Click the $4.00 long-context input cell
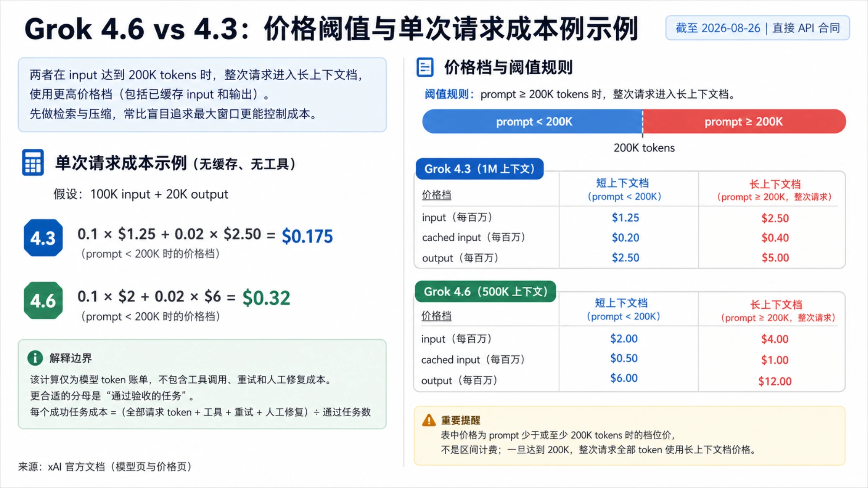The image size is (868, 488). pyautogui.click(x=775, y=339)
